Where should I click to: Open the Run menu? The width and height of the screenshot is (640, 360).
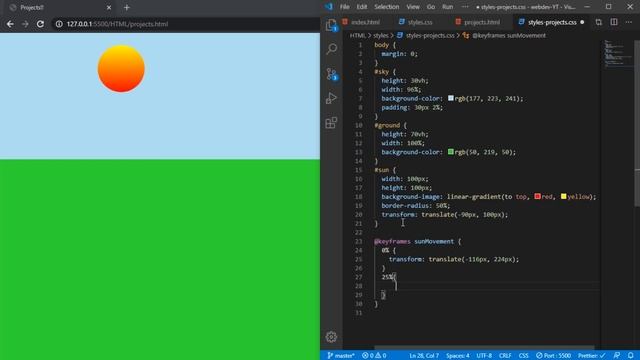click(x=447, y=7)
